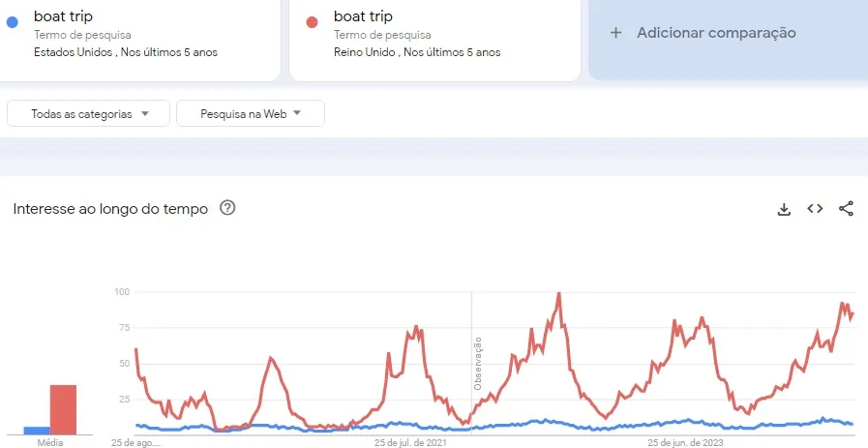Viewport: 868px width, 448px height.
Task: Click the 25 de jul. de 2021 label
Action: click(410, 442)
